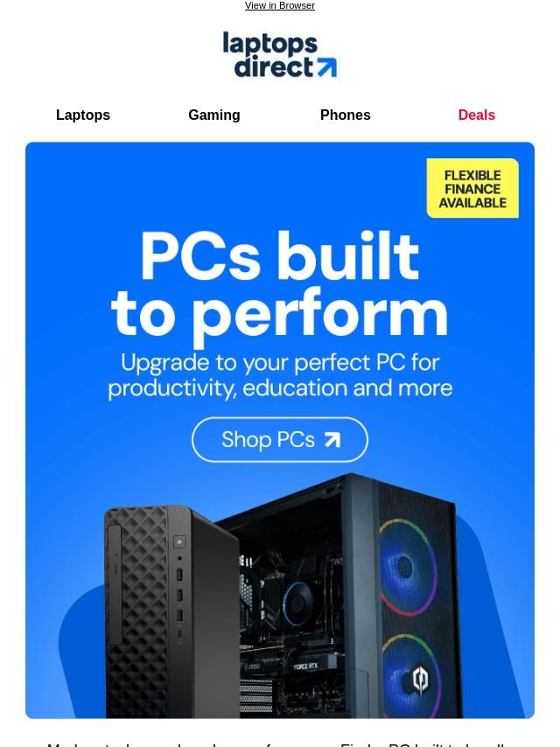This screenshot has width=560, height=747.
Task: Click the Flexible Finance Available badge
Action: pos(472,188)
